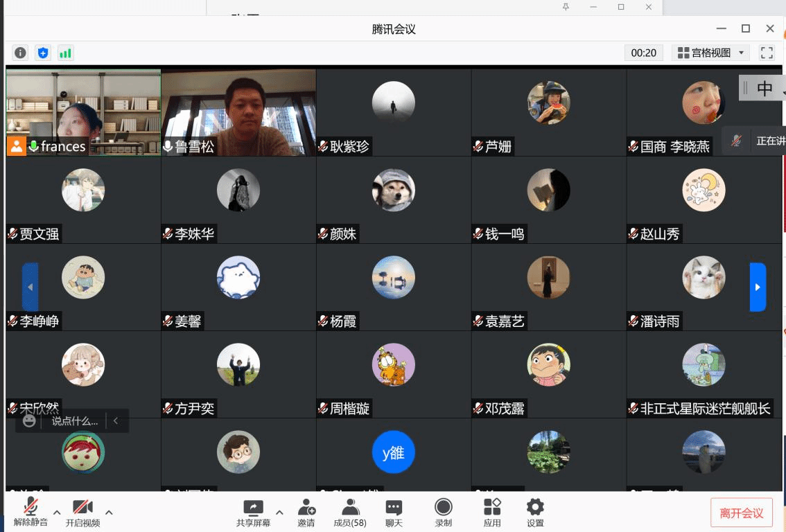Open Members (成员) list
The image size is (786, 532).
tap(350, 513)
